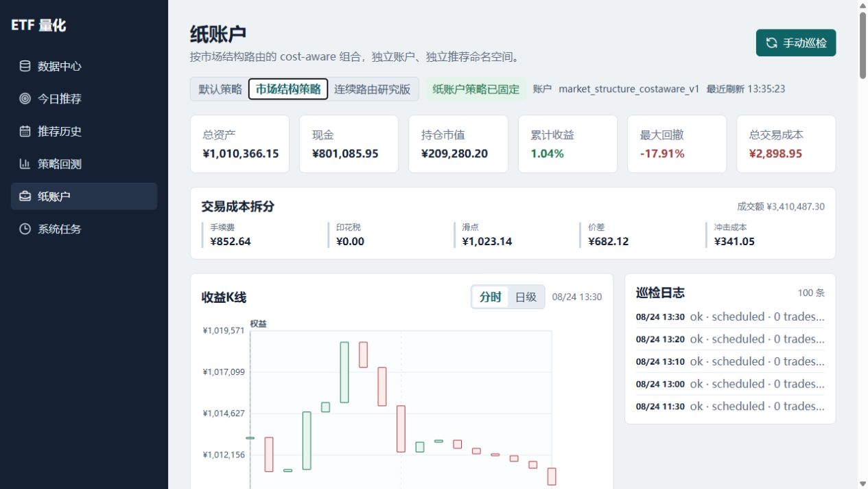Image resolution: width=868 pixels, height=489 pixels.
Task: Click 印花税 value ¥0.00
Action: pos(350,242)
